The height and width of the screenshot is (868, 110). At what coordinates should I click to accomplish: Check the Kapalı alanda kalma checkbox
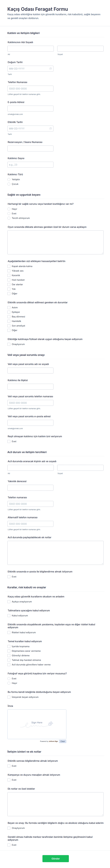point(9,266)
